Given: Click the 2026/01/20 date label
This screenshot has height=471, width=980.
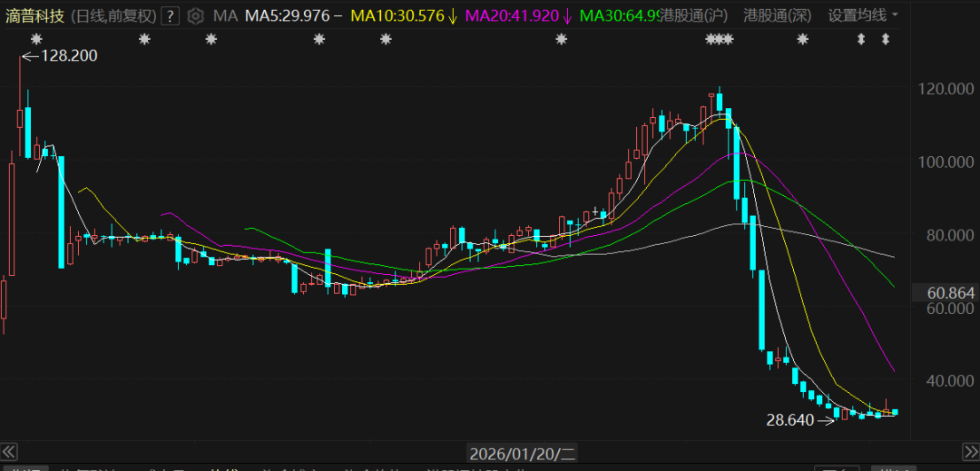Looking at the screenshot, I should tap(522, 452).
